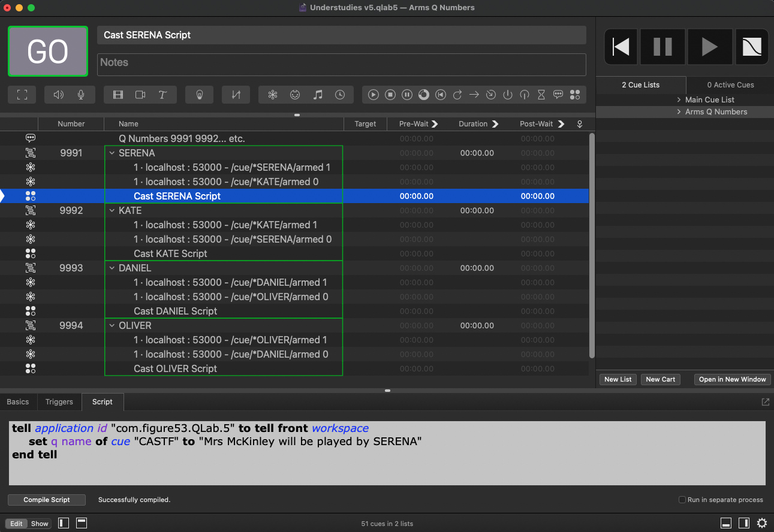Open workspace settings gear icon

click(762, 523)
